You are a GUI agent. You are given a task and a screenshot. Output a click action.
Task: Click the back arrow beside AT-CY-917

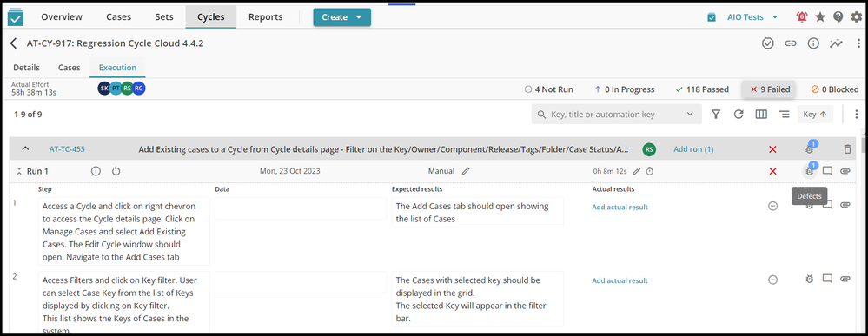14,43
